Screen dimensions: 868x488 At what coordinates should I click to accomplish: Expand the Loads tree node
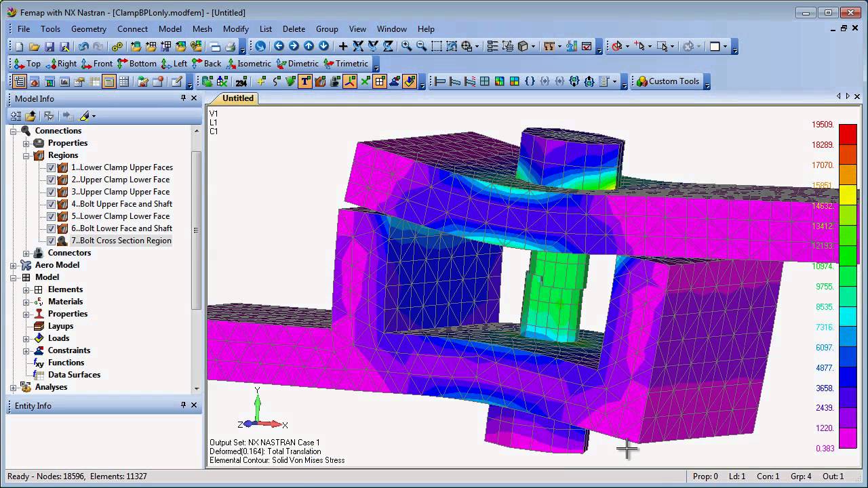click(x=26, y=338)
